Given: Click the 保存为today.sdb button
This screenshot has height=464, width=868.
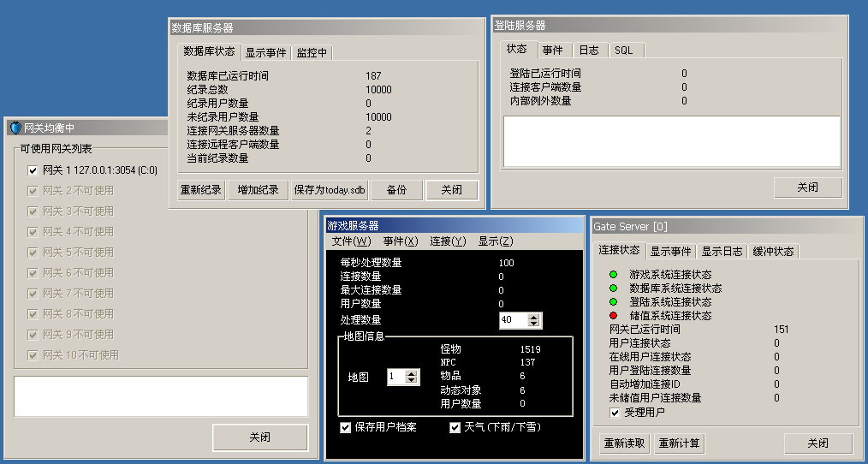Looking at the screenshot, I should point(329,190).
